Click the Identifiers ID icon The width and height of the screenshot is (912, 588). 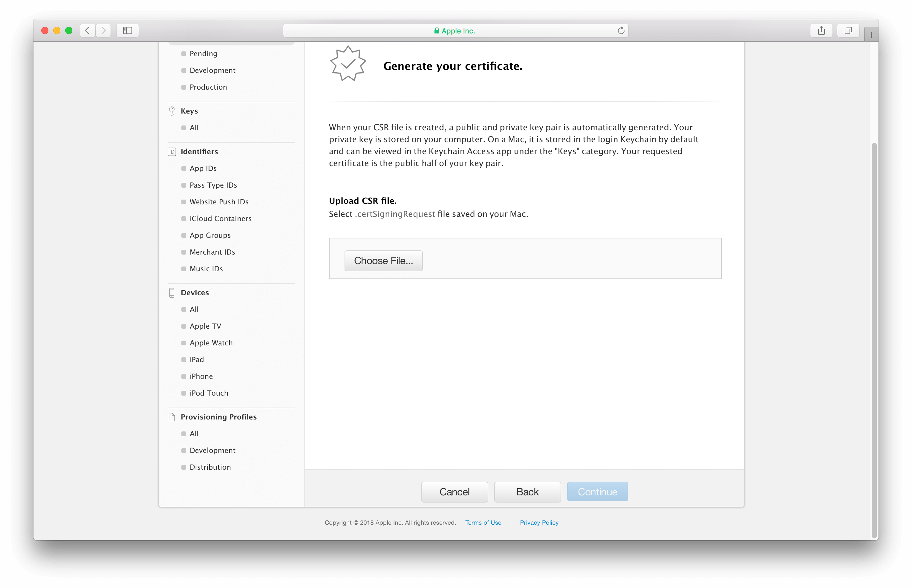pos(172,151)
